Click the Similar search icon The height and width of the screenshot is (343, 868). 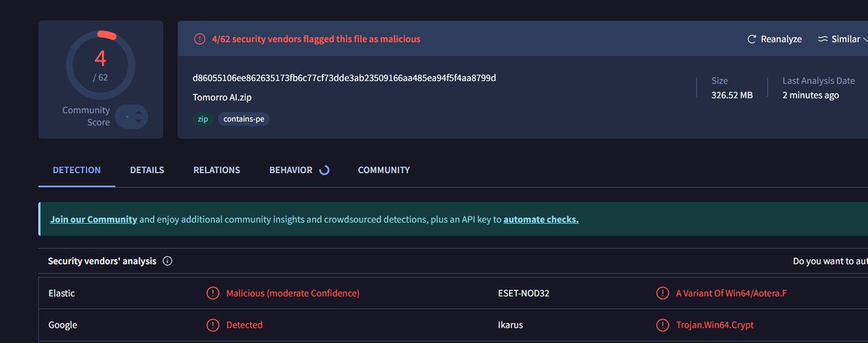click(822, 39)
